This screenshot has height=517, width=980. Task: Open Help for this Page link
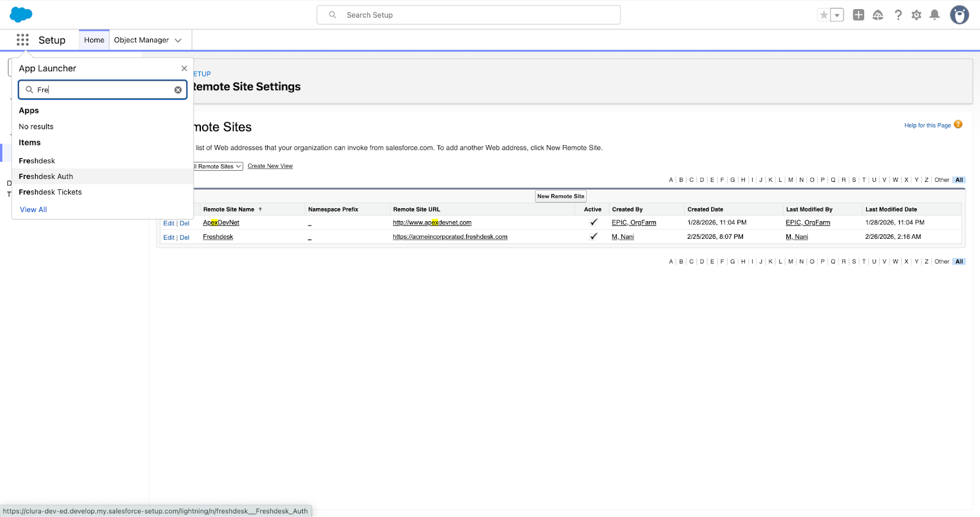pos(927,125)
